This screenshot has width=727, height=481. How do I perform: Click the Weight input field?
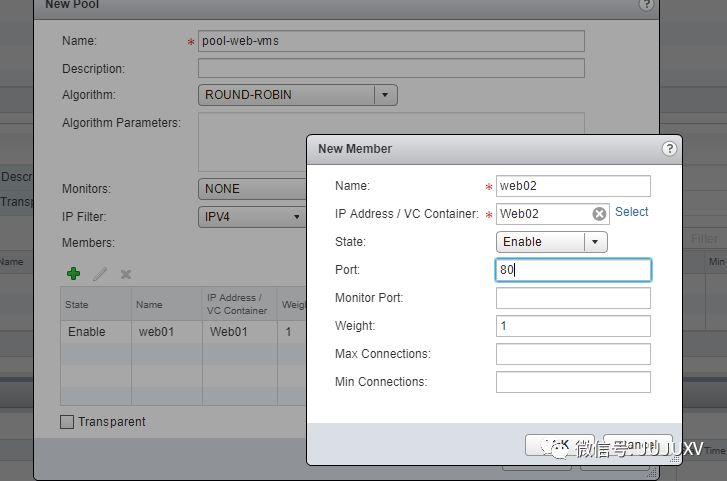[x=573, y=326]
